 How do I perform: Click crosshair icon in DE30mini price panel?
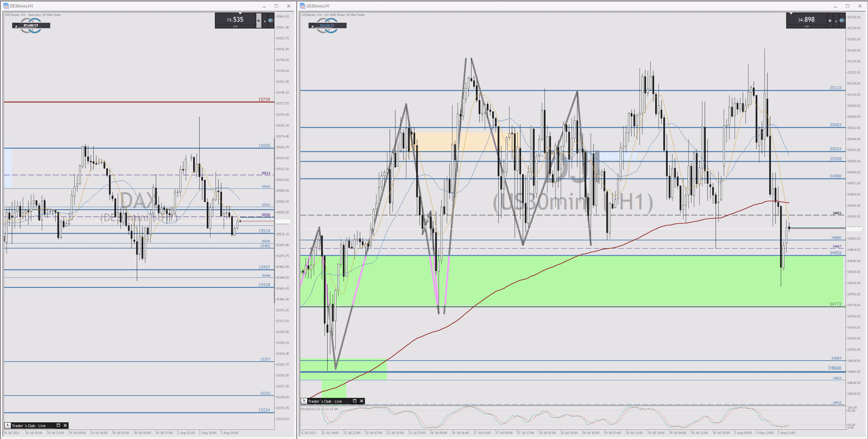259,21
